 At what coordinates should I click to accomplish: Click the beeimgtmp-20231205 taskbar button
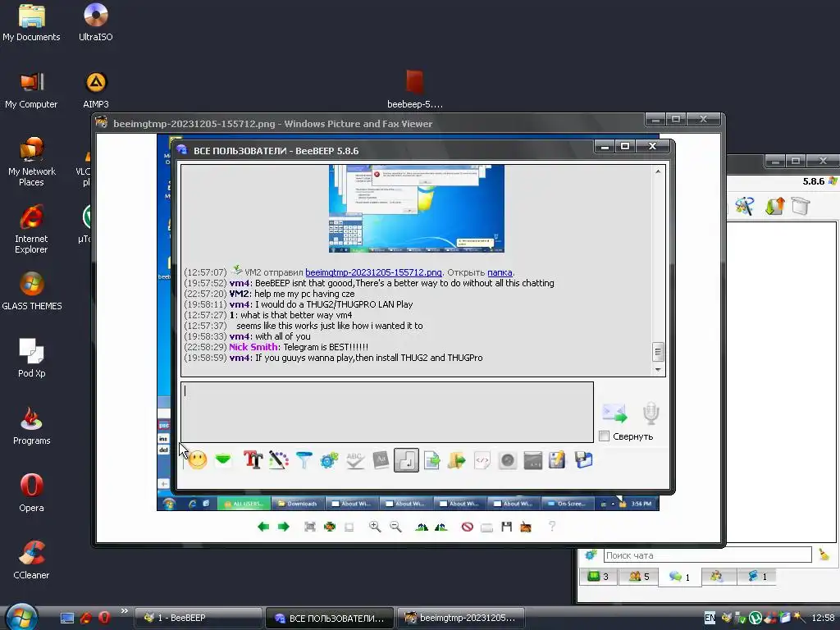click(461, 618)
